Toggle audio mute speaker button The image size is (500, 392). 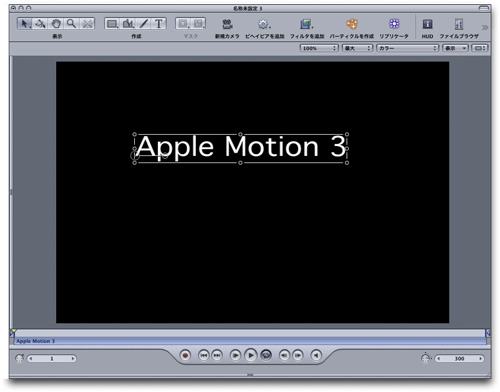coord(316,355)
